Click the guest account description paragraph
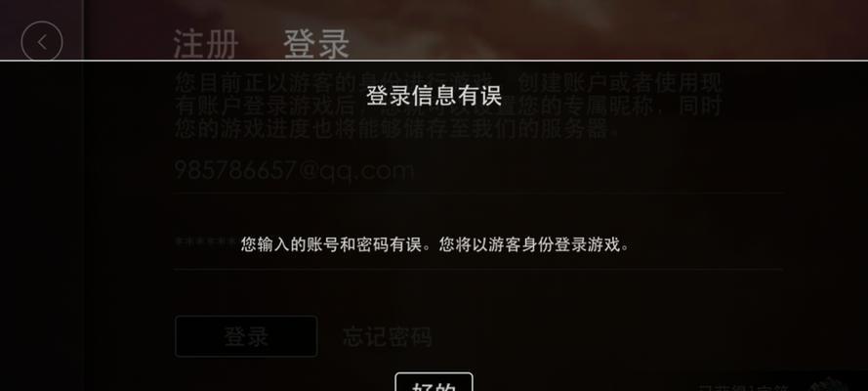The height and width of the screenshot is (391, 868). pos(448,106)
